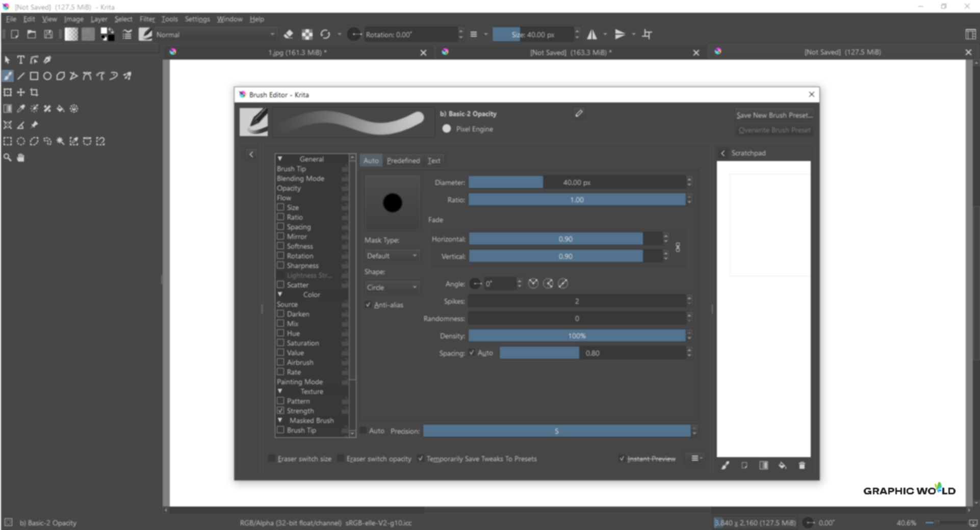Open the Layer menu
The image size is (980, 530).
pyautogui.click(x=99, y=19)
